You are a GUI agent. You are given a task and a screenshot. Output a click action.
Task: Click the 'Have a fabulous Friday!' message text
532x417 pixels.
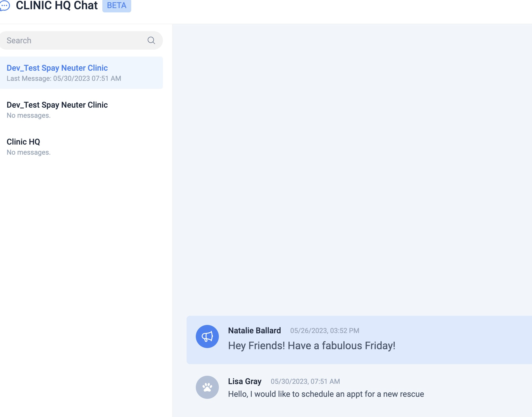[311, 346]
